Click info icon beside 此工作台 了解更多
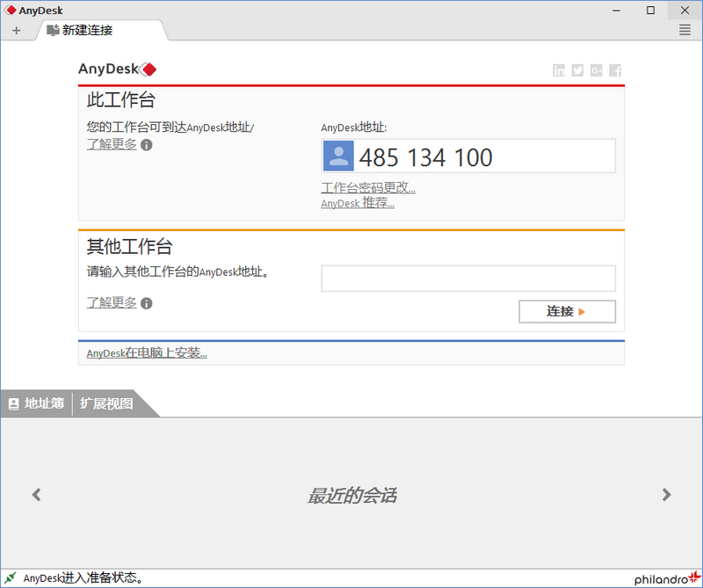The image size is (703, 588). pos(147,145)
